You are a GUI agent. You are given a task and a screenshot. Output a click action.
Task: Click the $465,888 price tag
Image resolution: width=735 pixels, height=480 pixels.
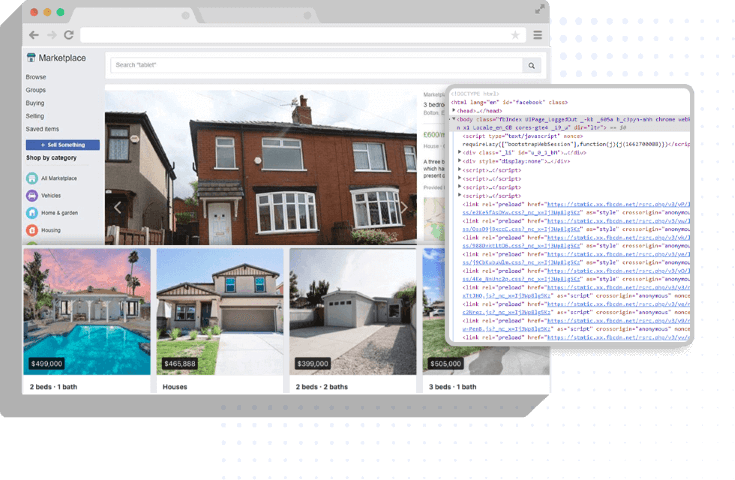point(180,363)
